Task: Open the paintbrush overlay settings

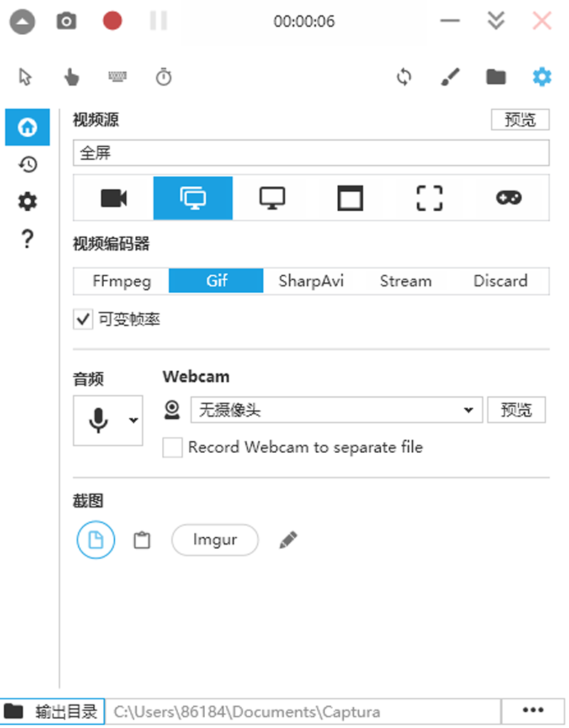Action: pyautogui.click(x=450, y=77)
